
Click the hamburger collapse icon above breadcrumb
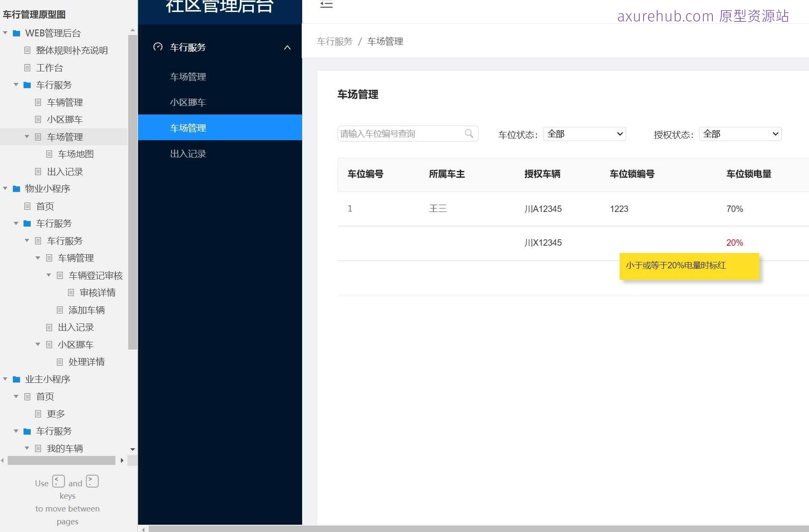pos(326,5)
